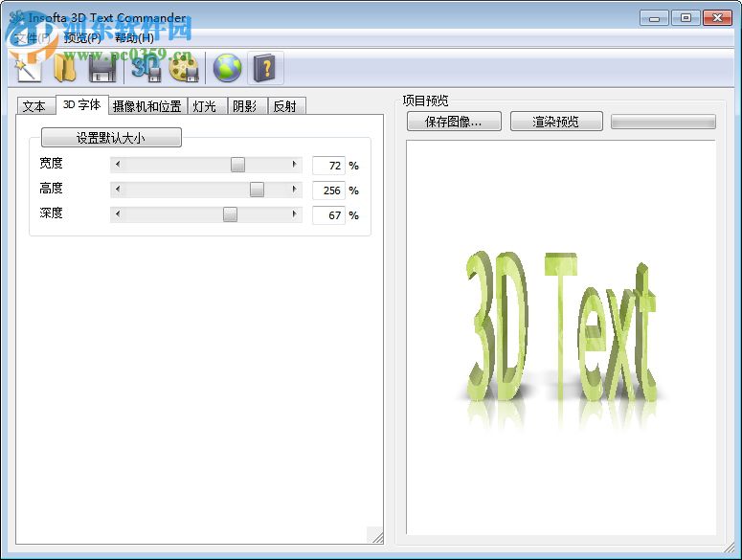Decrease 高度 with the left arrow
The width and height of the screenshot is (742, 560).
point(118,190)
